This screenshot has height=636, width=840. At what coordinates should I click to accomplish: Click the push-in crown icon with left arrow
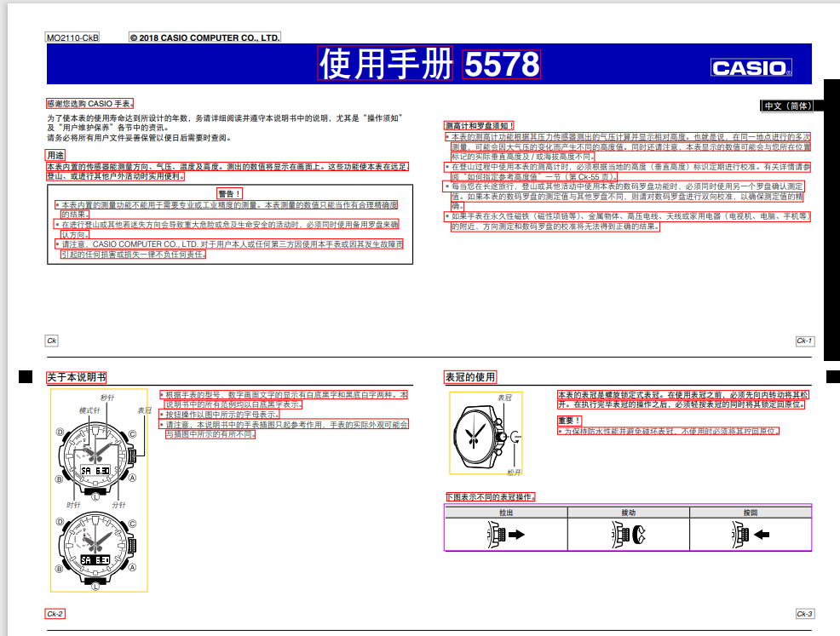pos(750,535)
